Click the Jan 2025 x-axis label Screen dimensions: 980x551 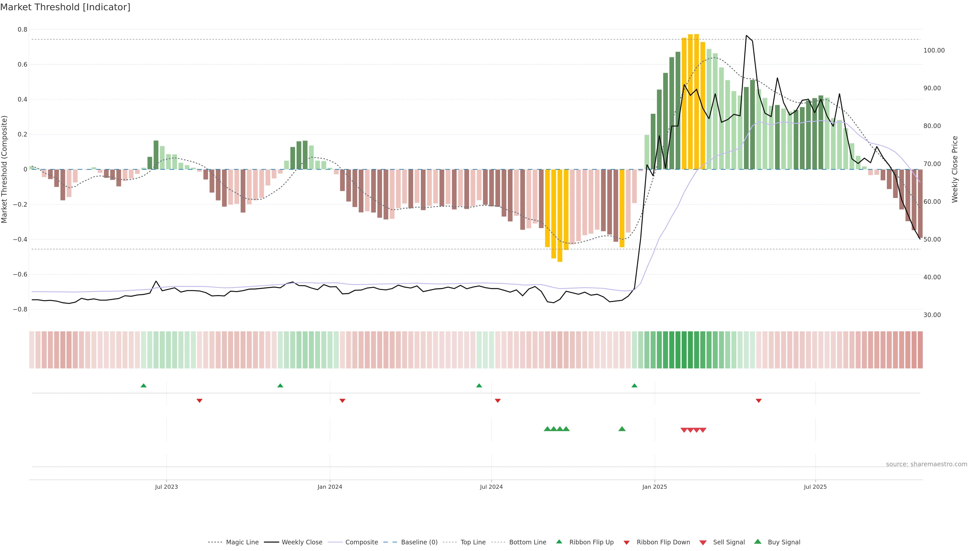(x=654, y=487)
